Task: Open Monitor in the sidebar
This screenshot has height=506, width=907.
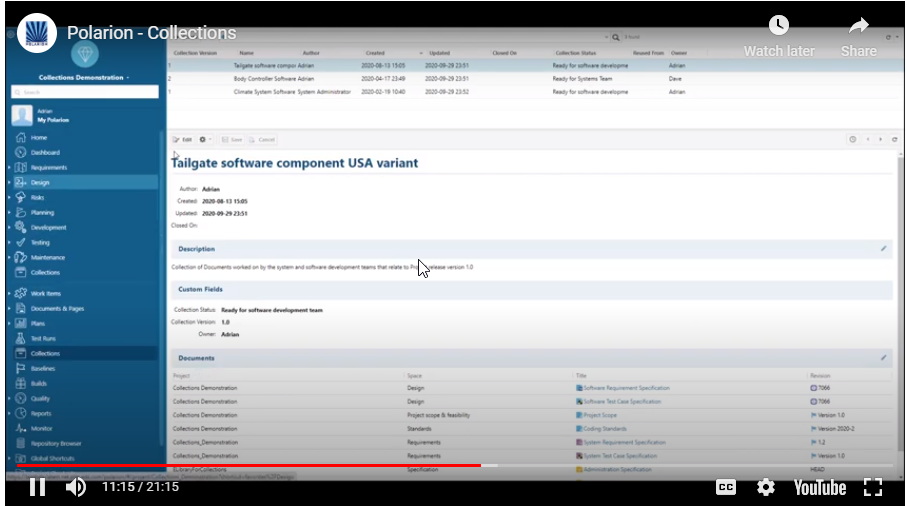Action: pyautogui.click(x=42, y=429)
